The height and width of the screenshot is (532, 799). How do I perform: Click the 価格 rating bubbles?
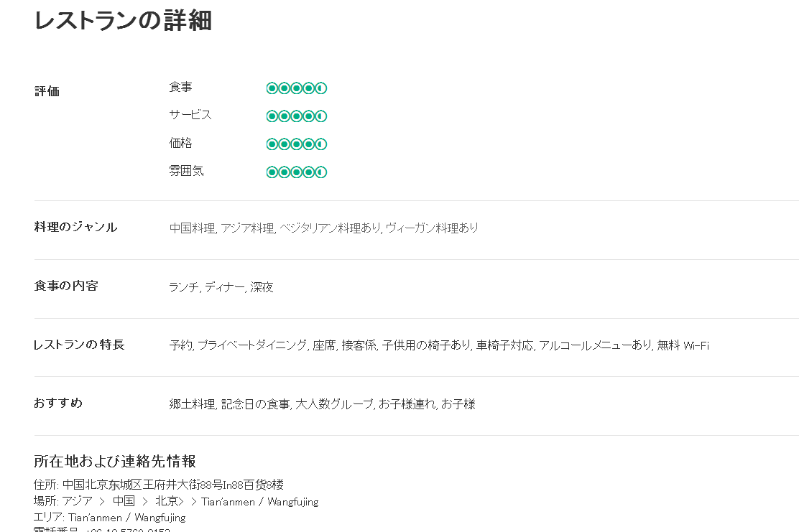(x=296, y=144)
